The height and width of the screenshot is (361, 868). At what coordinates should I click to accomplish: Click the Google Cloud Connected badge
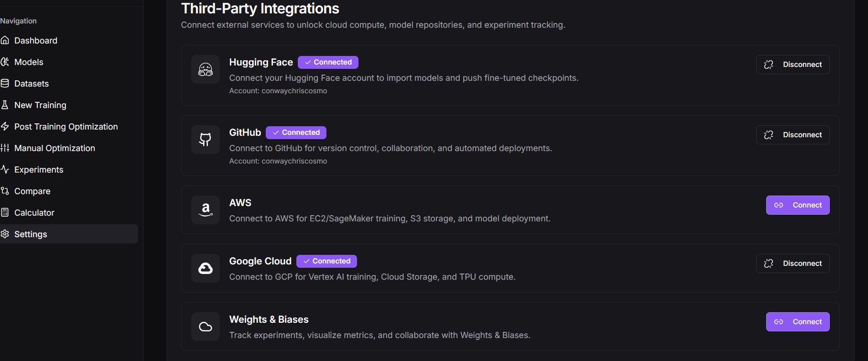tap(326, 261)
